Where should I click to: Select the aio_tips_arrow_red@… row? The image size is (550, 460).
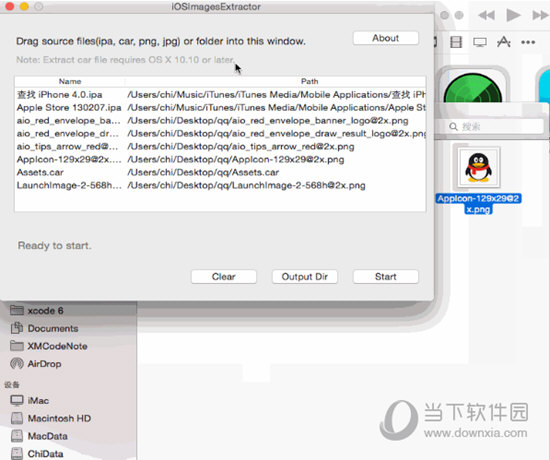point(220,147)
